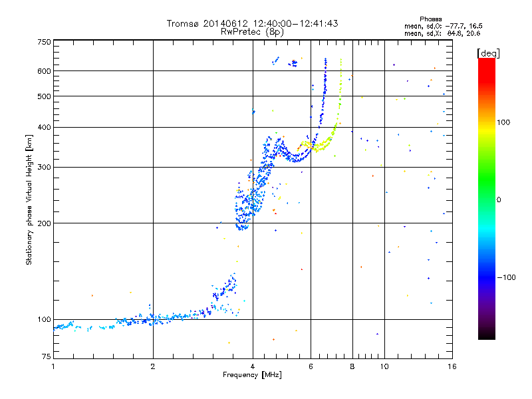This screenshot has height=399, width=532.
Task: Click the y-axis tick label "75"
Action: 47,356
